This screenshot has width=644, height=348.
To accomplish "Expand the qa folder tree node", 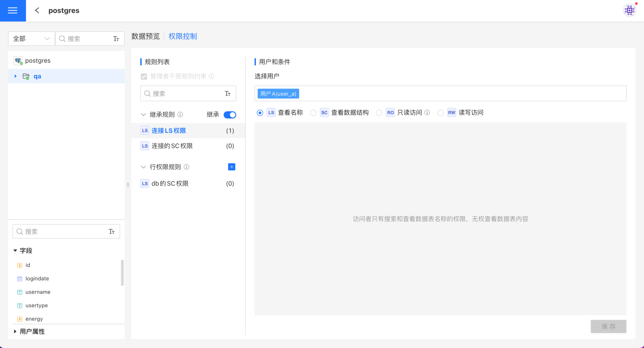I will coord(16,76).
